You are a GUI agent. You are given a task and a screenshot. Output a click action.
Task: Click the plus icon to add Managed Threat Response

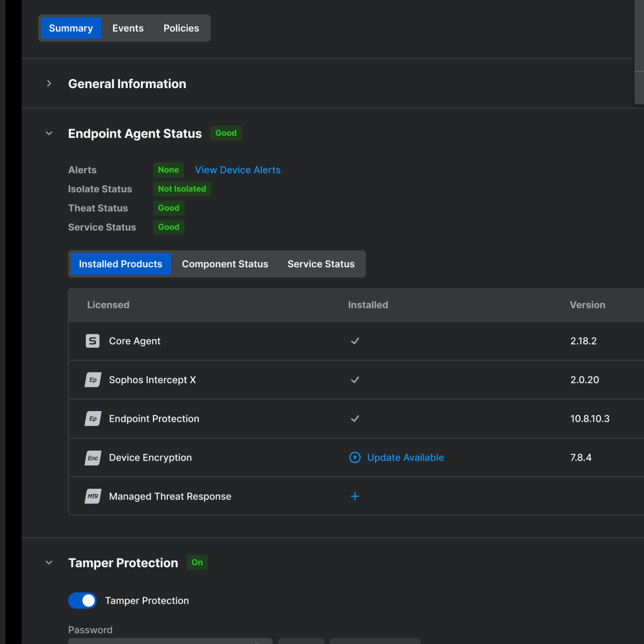(355, 496)
